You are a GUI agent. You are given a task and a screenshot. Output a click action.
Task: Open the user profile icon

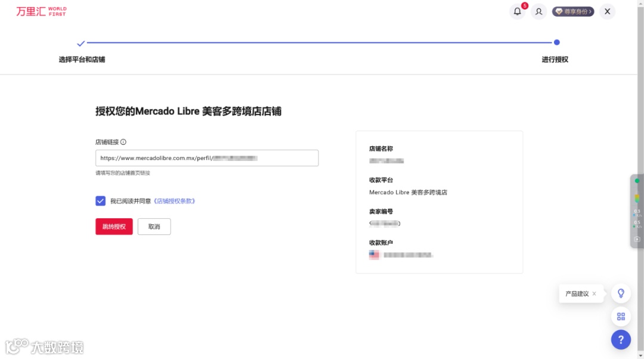click(538, 11)
